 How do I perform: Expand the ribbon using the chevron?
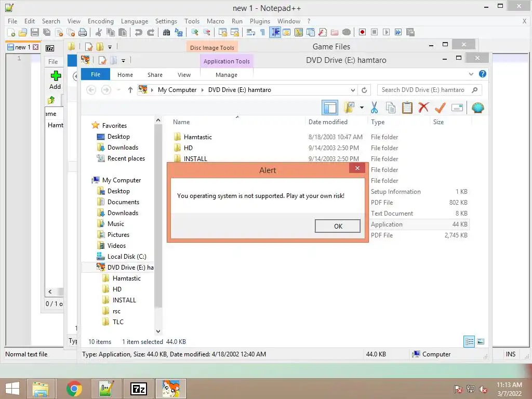[x=471, y=74]
